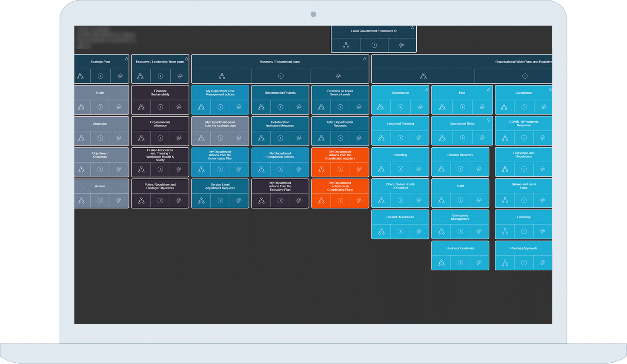Collapse the Strategic Plan column using its triangle

pos(126,59)
